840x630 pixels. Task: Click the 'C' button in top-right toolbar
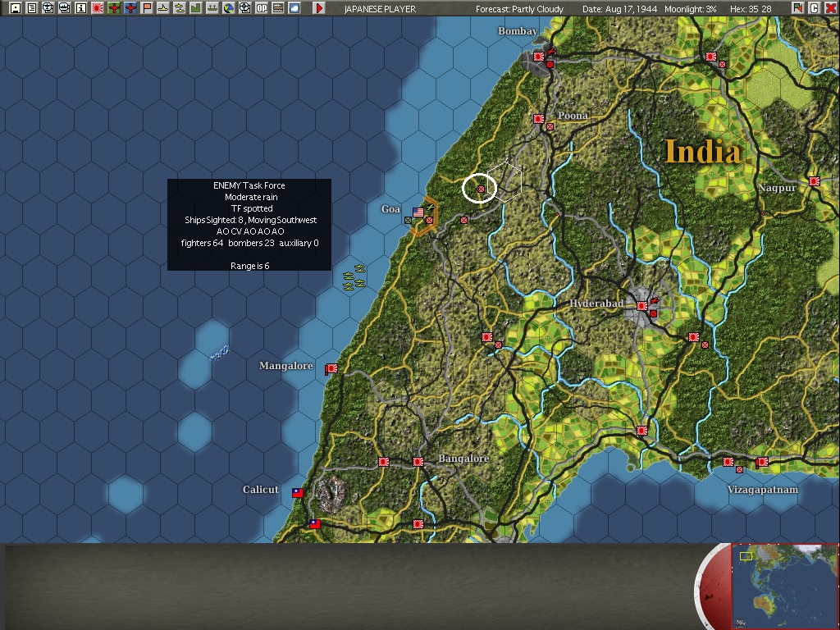(815, 8)
